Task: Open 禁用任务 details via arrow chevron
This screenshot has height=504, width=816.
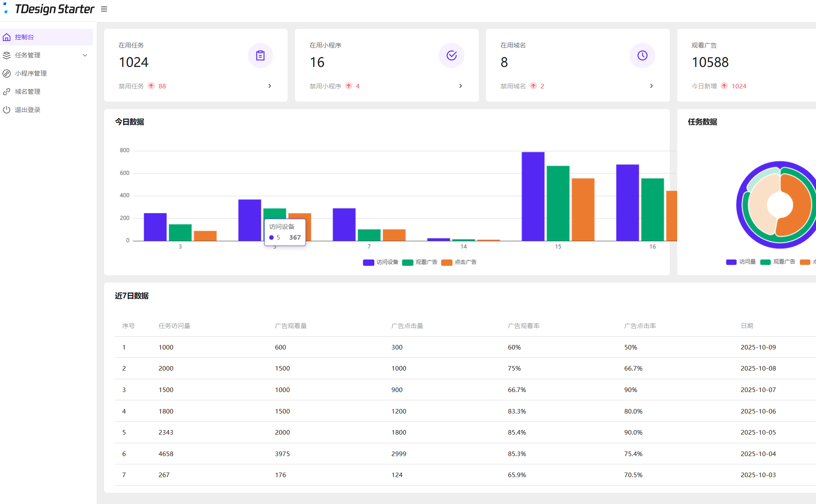Action: 270,86
